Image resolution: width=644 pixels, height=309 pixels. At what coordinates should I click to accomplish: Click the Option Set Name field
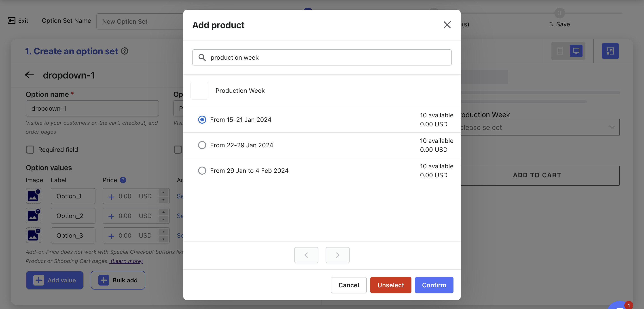tap(140, 21)
